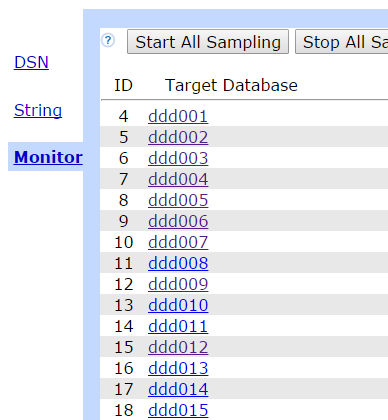Open target database ddd007

(x=178, y=242)
